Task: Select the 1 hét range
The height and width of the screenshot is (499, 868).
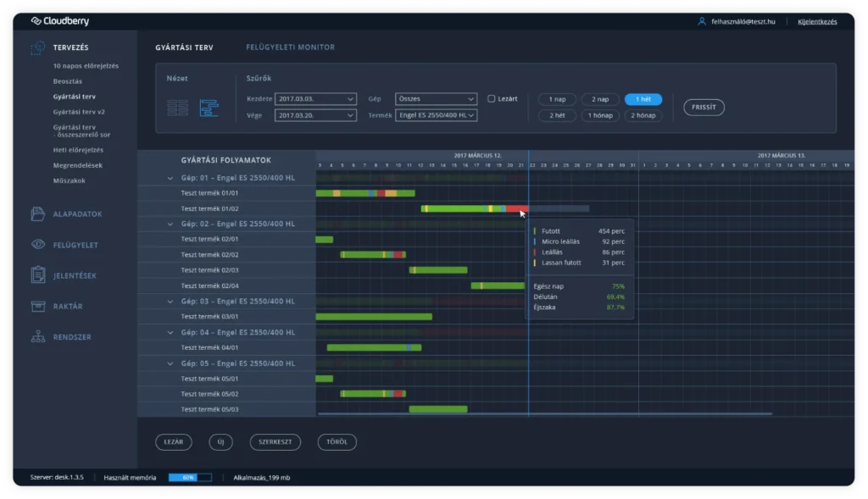Action: (643, 100)
